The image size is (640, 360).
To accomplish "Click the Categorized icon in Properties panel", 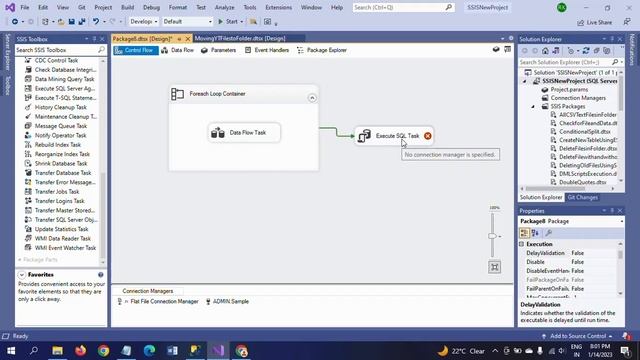I will (x=524, y=233).
